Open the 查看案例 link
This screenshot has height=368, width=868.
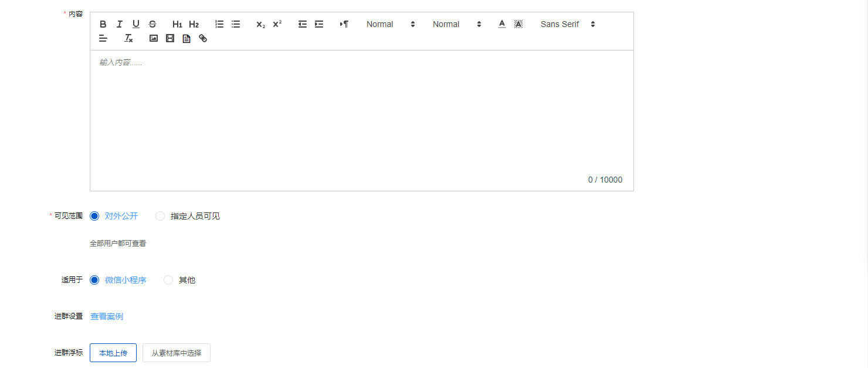[107, 316]
